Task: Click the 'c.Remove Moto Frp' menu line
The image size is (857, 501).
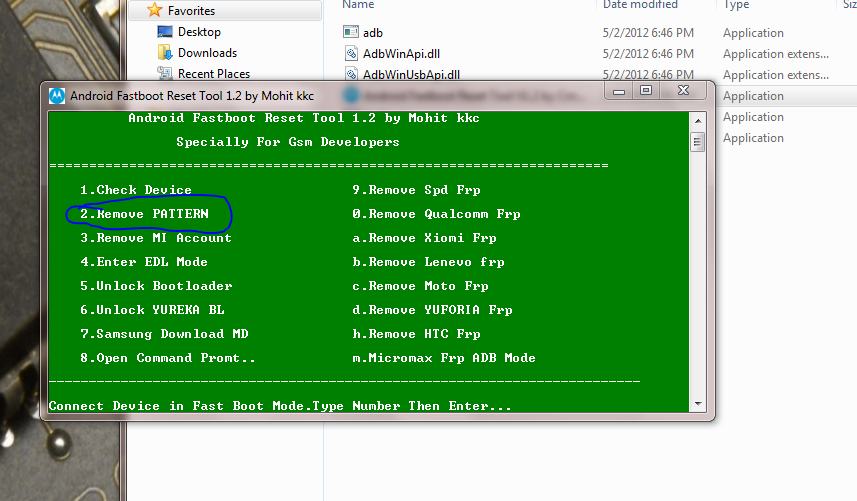Action: click(x=420, y=286)
